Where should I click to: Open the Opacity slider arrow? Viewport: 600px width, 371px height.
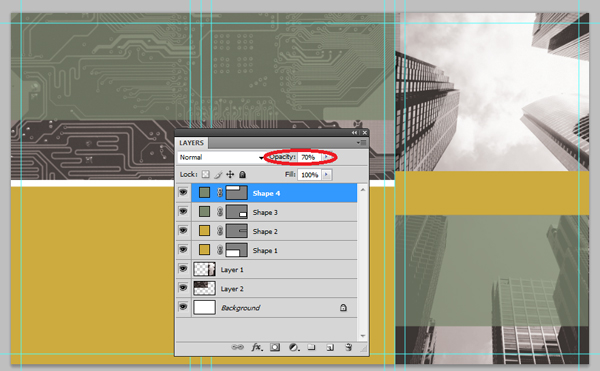pyautogui.click(x=326, y=157)
